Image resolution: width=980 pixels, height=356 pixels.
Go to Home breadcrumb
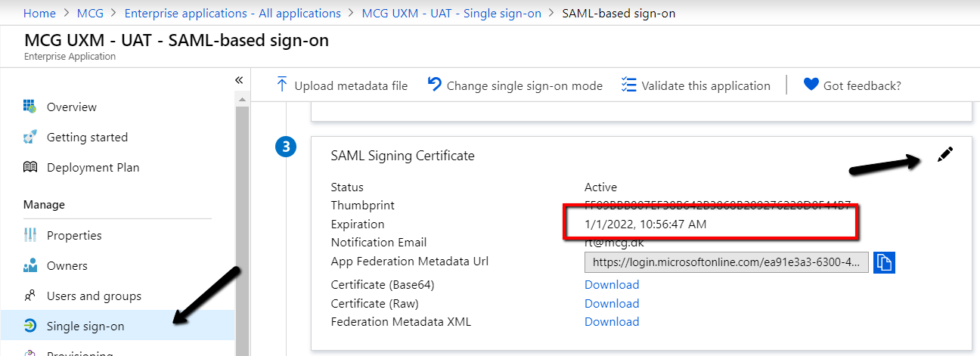(39, 13)
